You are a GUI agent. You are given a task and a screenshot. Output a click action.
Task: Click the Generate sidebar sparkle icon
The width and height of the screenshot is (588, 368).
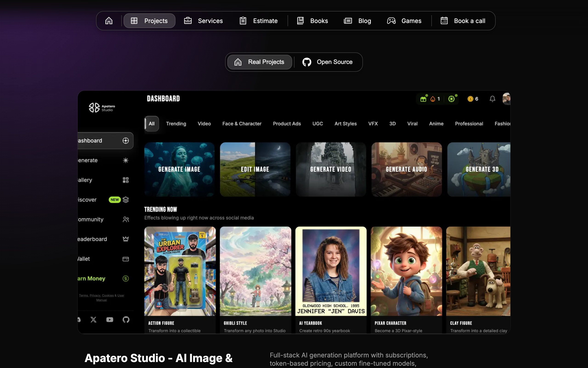tap(126, 160)
